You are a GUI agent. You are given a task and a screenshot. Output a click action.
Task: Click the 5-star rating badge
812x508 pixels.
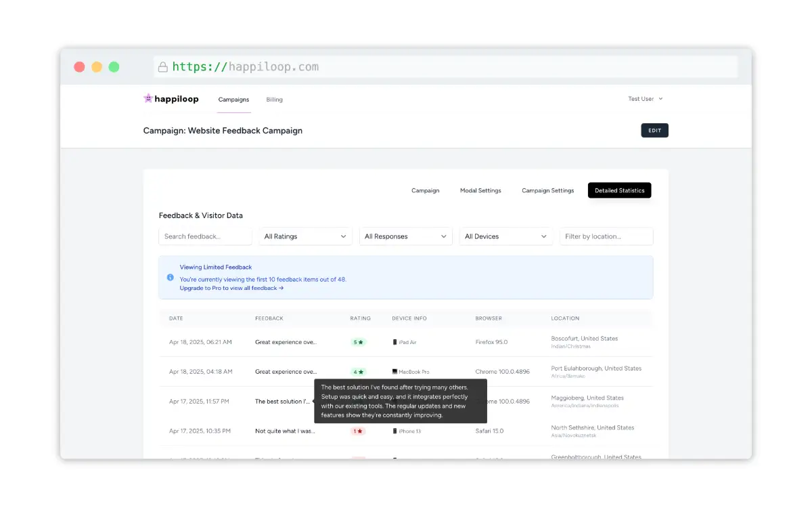[358, 343]
